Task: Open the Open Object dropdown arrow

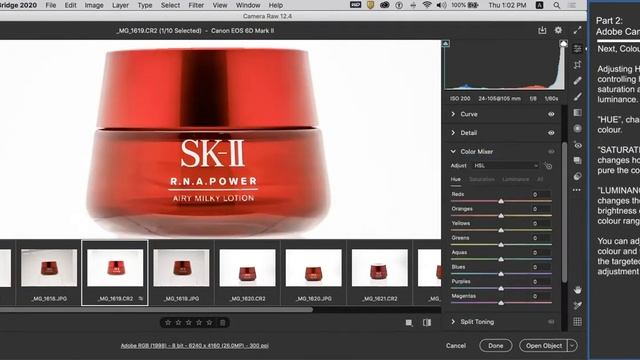Action: point(572,346)
